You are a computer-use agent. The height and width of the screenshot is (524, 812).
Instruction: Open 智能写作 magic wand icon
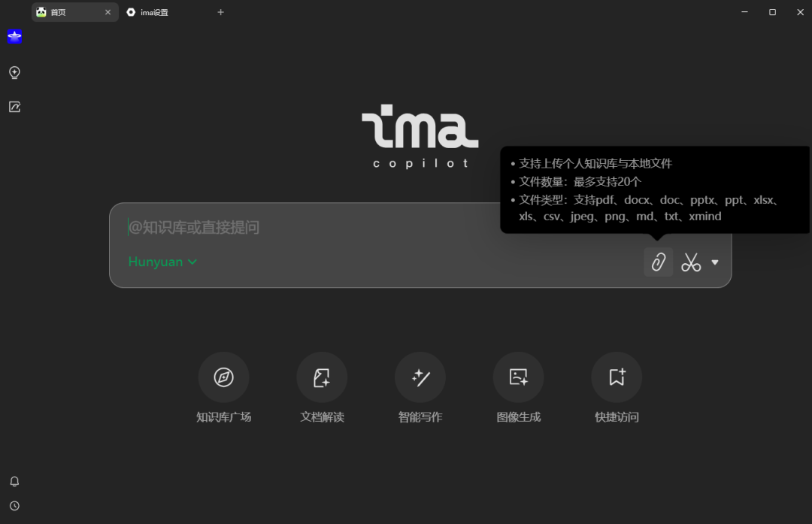click(x=420, y=377)
